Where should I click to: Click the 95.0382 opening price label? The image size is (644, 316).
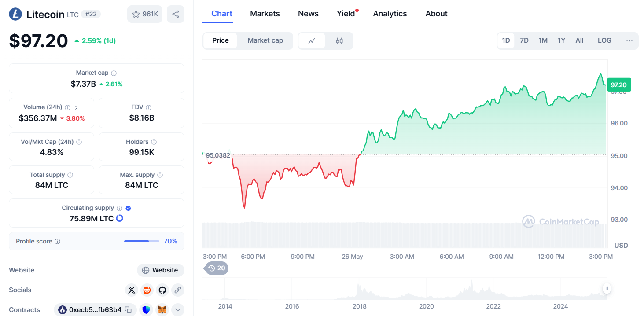(x=218, y=155)
